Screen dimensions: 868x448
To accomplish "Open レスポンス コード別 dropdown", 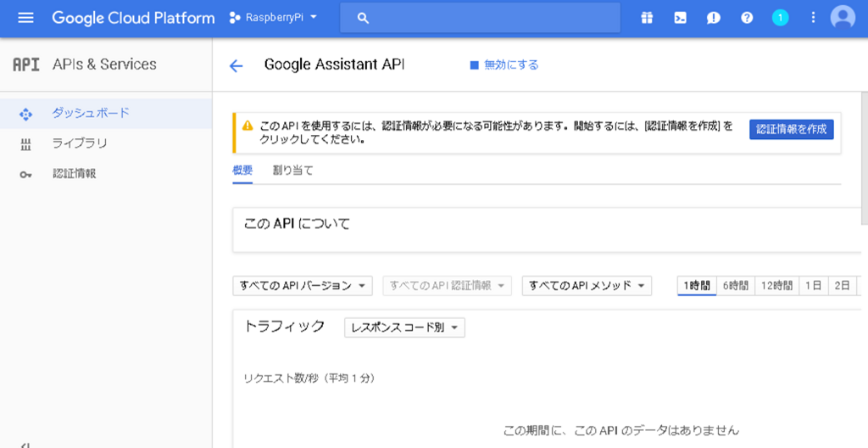I will 404,328.
